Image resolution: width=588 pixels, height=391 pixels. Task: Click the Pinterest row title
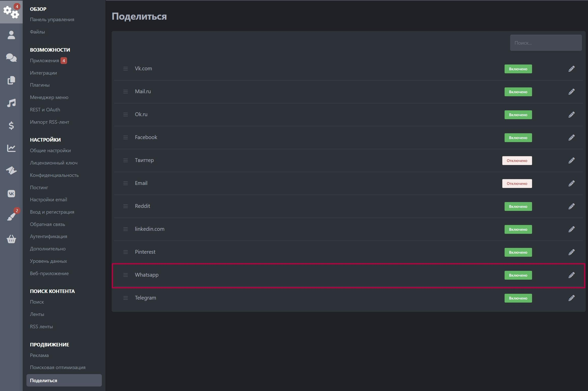tap(145, 252)
